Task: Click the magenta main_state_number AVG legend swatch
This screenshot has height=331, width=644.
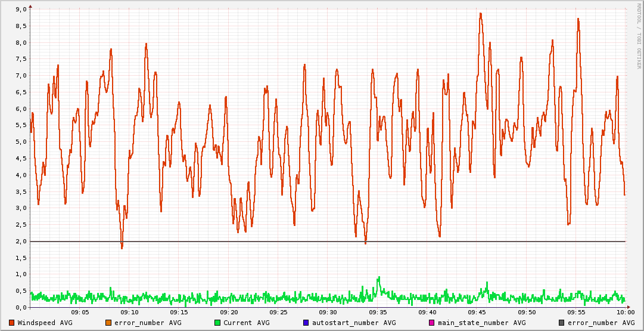Action: coord(432,323)
